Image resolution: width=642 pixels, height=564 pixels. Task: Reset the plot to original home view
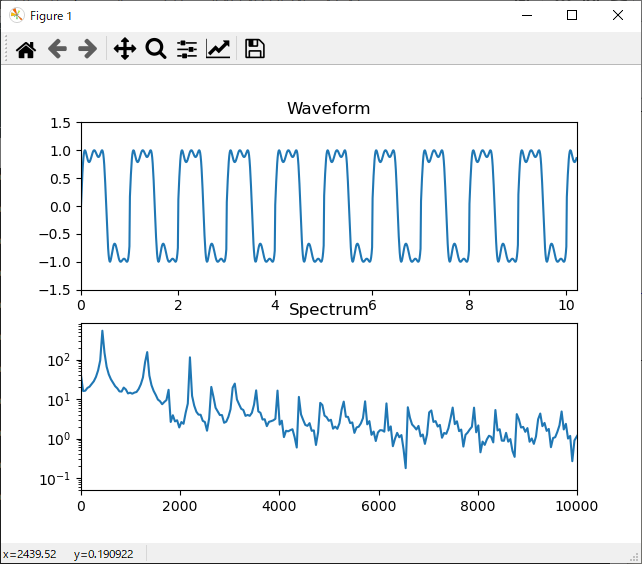26,49
